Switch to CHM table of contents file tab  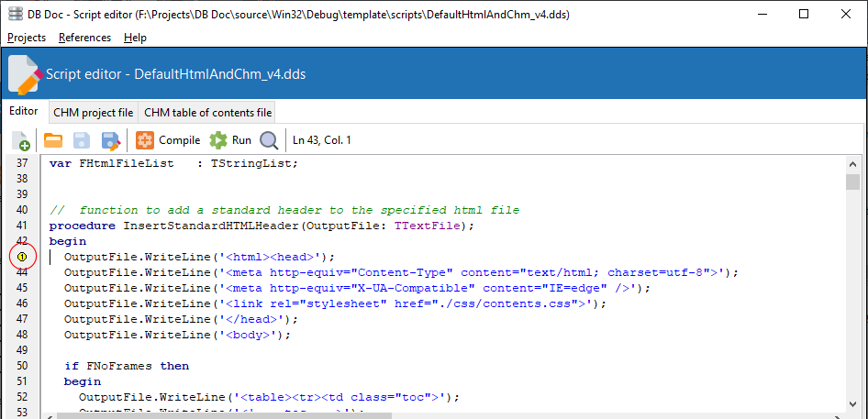pos(207,113)
